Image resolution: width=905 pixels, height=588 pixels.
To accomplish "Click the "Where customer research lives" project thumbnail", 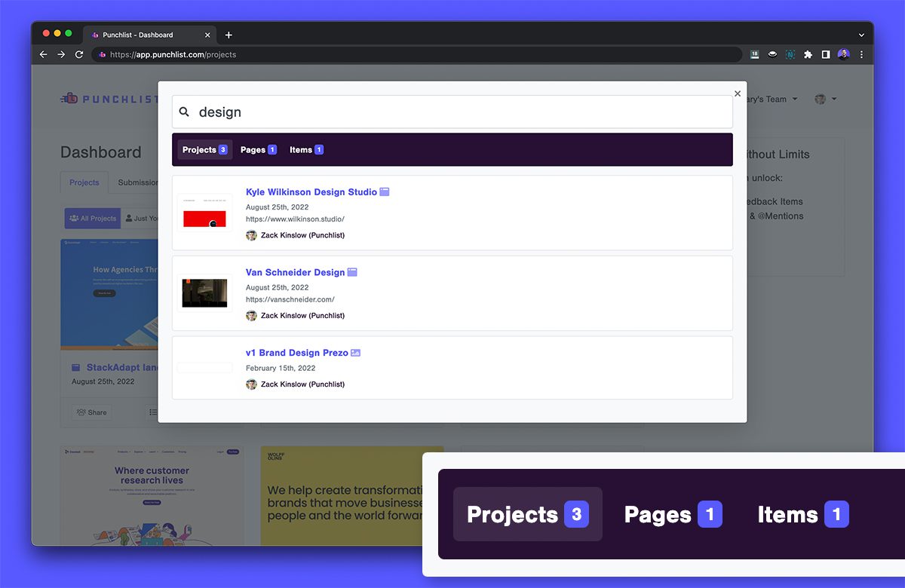I will (x=152, y=495).
